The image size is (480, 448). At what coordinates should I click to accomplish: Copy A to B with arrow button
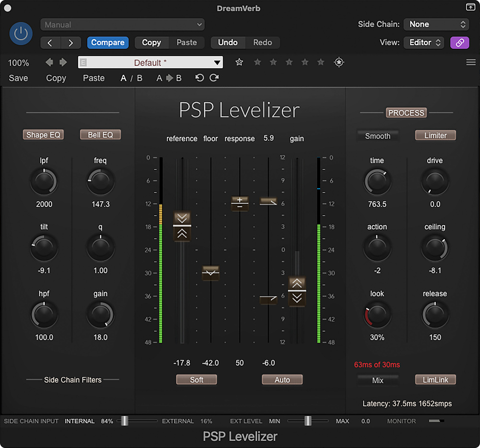[169, 78]
